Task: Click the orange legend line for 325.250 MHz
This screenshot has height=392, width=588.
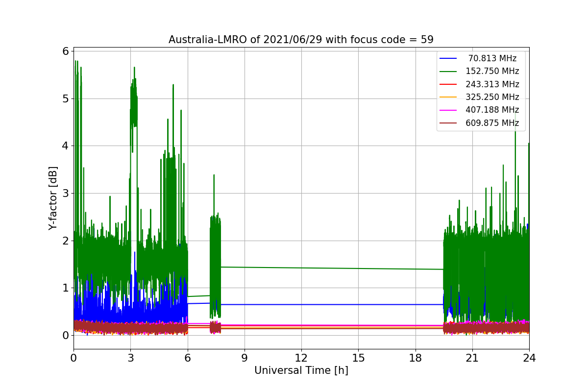Action: click(448, 97)
